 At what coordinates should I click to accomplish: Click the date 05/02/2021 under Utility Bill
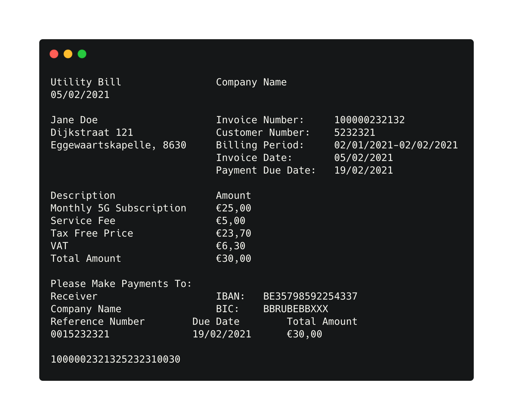click(80, 94)
